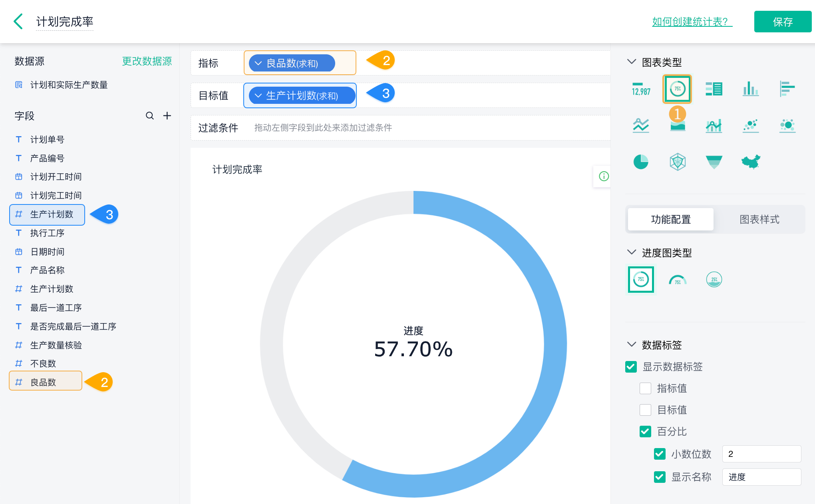Select the funnel chart type icon
This screenshot has width=815, height=504.
tap(714, 162)
